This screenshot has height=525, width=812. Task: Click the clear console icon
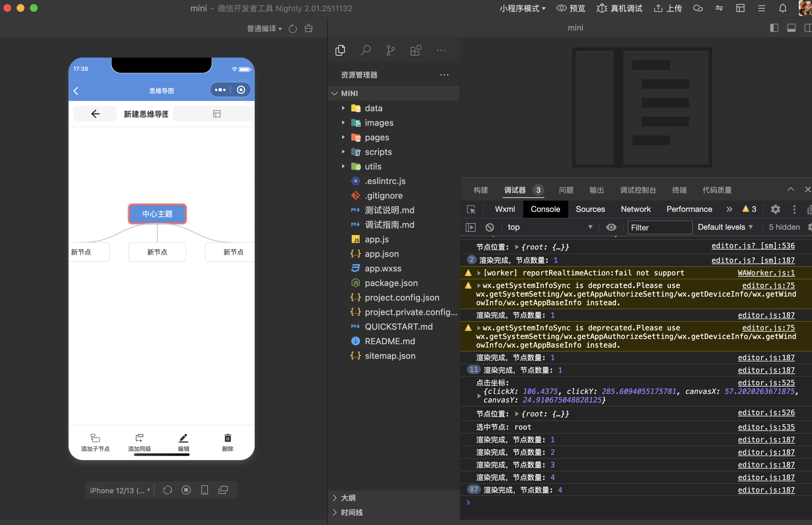tap(489, 227)
